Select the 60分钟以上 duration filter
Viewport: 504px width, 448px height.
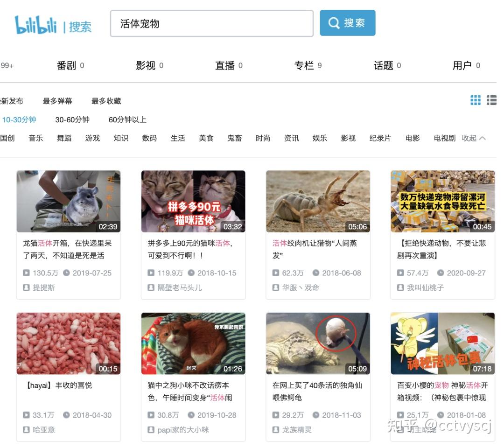[x=127, y=119]
